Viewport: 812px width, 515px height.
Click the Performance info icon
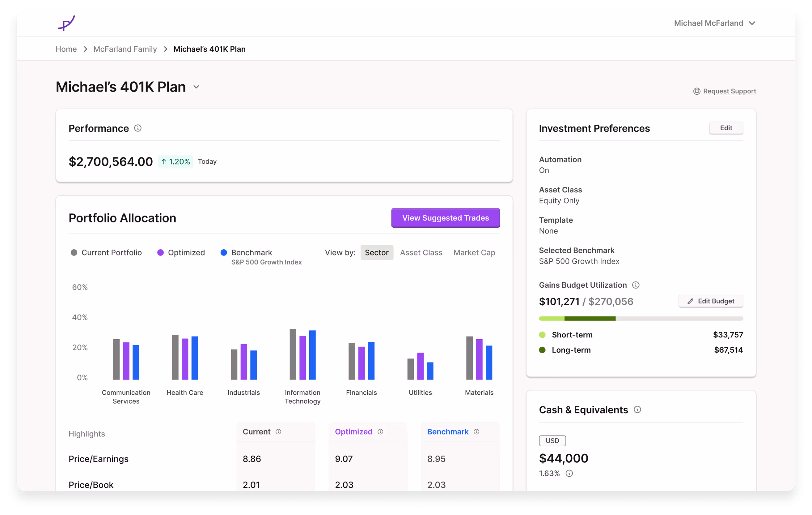pyautogui.click(x=137, y=128)
